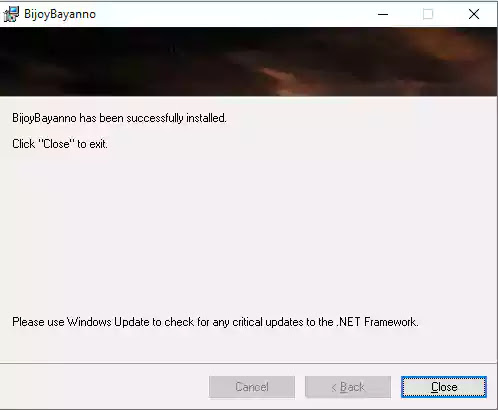Click the disabled Back button
The width and height of the screenshot is (498, 410).
coord(348,387)
